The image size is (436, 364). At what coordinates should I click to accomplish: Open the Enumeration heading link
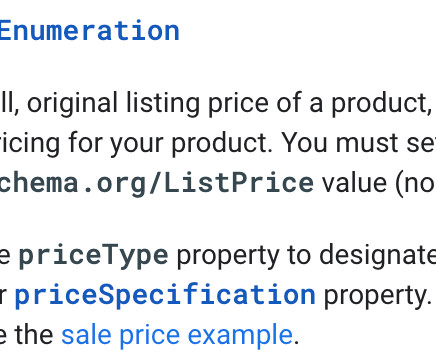(90, 31)
